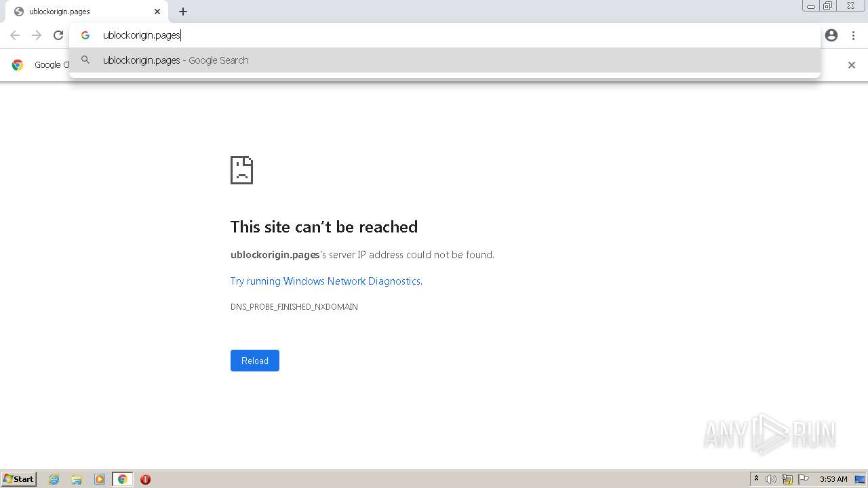The width and height of the screenshot is (868, 488).
Task: Open a new tab with the plus icon
Action: click(x=183, y=12)
